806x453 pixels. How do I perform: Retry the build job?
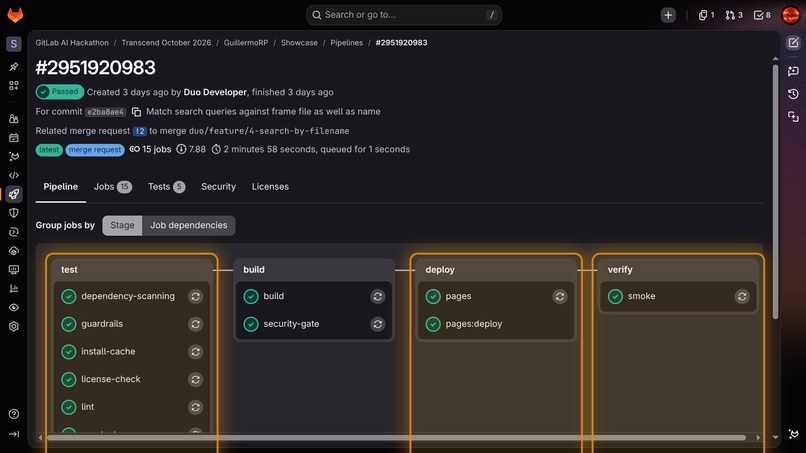pos(378,297)
